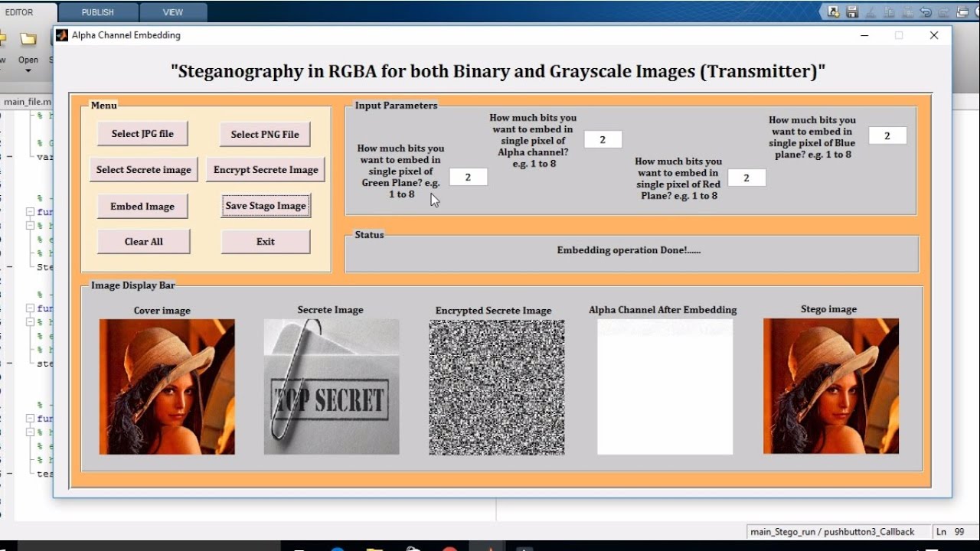Click the 'Ln 99' status bar entry
980x551 pixels.
coord(952,532)
